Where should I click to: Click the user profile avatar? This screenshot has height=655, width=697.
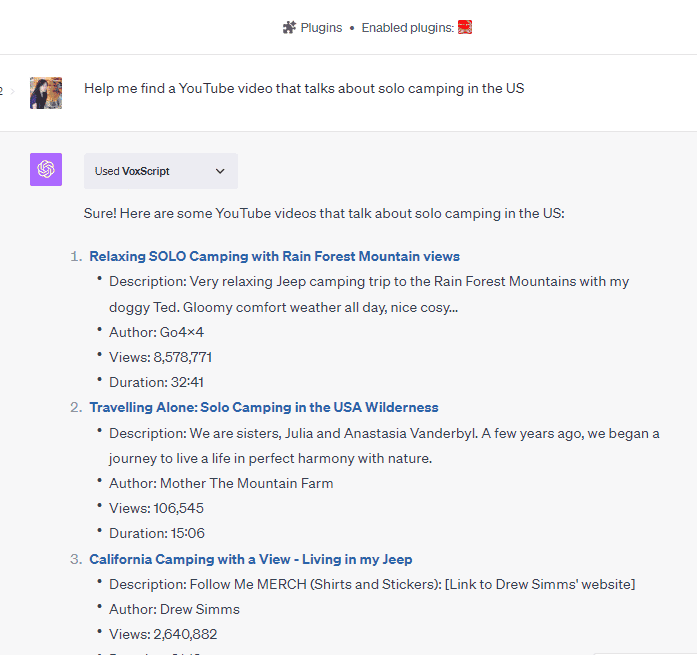tap(46, 93)
